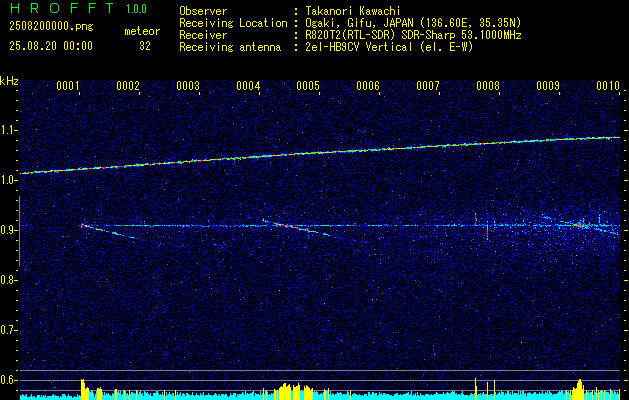Image resolution: width=629 pixels, height=400 pixels.
Task: Click the 'meteor' count label
Action: 142,31
